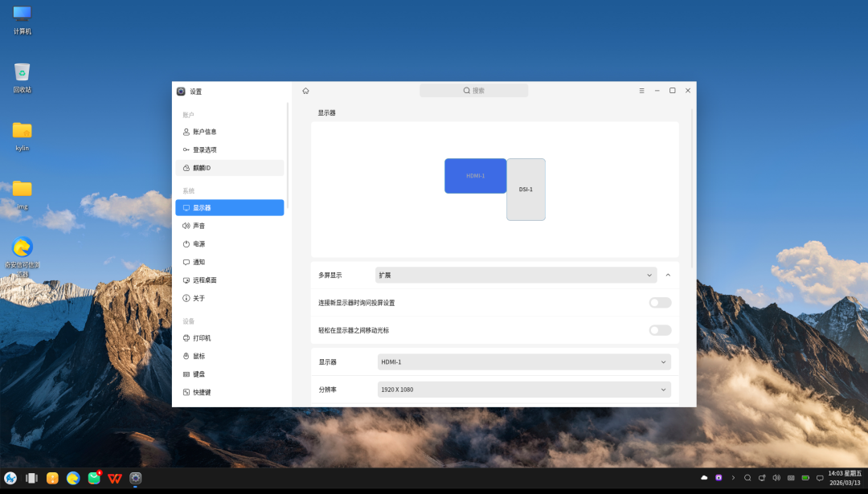
Task: Open the 分辨率 dropdown showing 1920 X 1080
Action: click(x=524, y=390)
